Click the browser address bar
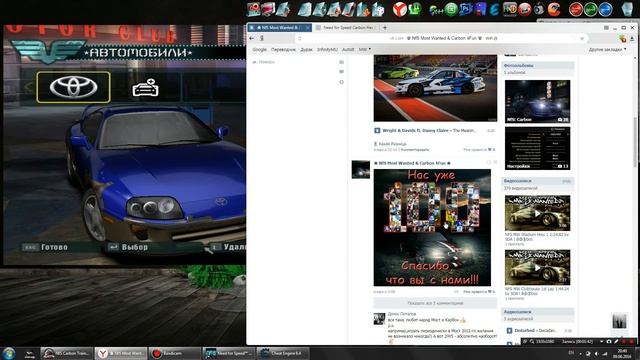The width and height of the screenshot is (640, 360). click(441, 38)
